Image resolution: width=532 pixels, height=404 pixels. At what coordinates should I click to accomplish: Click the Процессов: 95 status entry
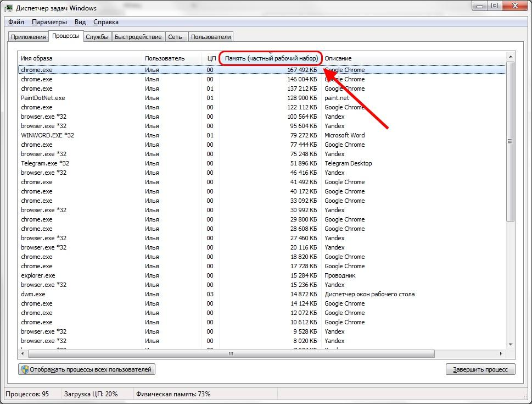(27, 394)
